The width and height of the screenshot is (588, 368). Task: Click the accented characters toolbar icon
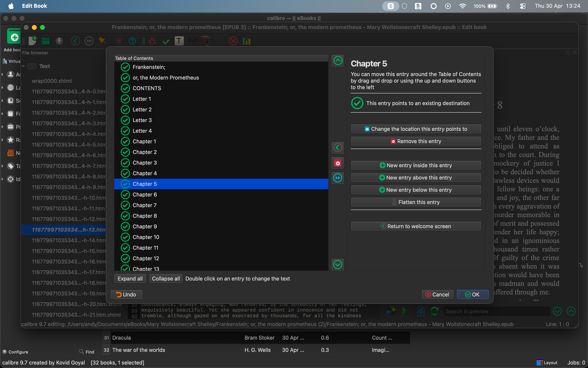pyautogui.click(x=193, y=41)
